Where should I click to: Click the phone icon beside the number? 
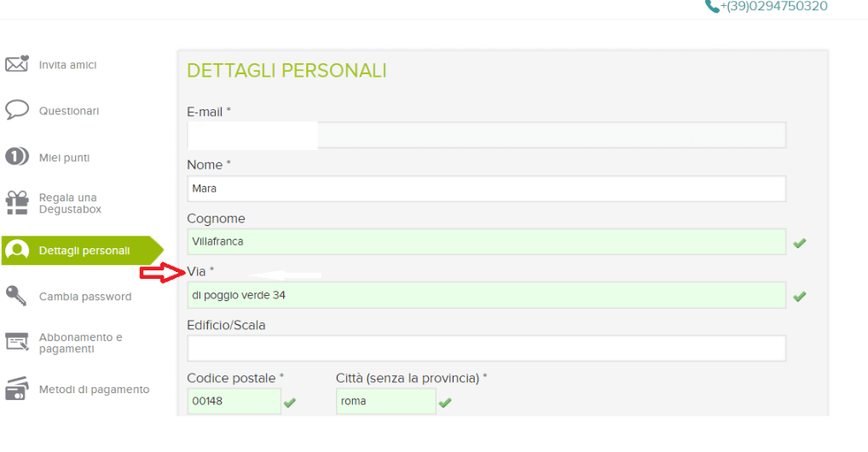click(x=712, y=7)
